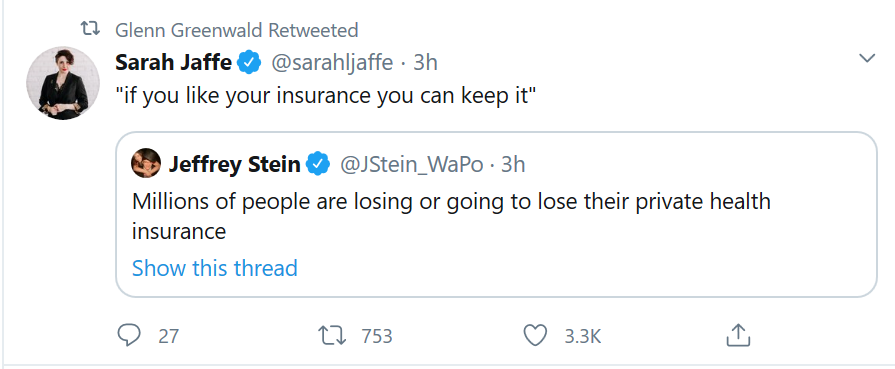The image size is (895, 369).
Task: Open Sarah Jaffe's tweet 3h timestamp
Action: click(x=425, y=62)
